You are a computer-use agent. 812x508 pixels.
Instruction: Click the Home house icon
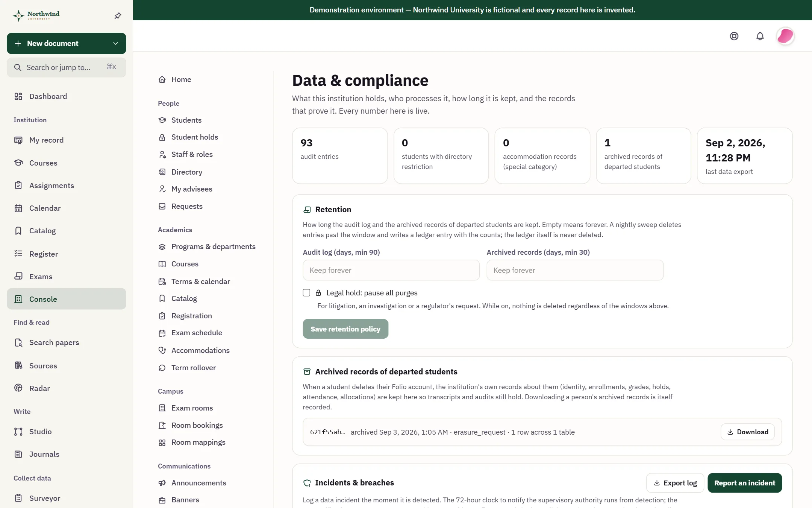[x=162, y=79]
